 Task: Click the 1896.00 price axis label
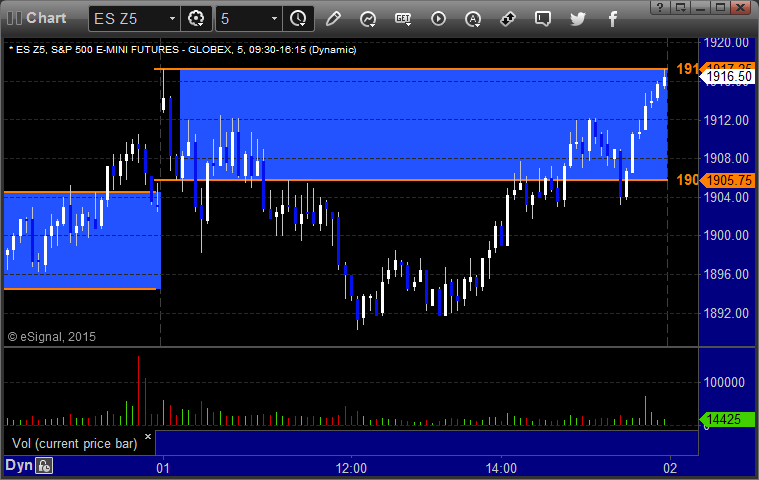coord(726,274)
